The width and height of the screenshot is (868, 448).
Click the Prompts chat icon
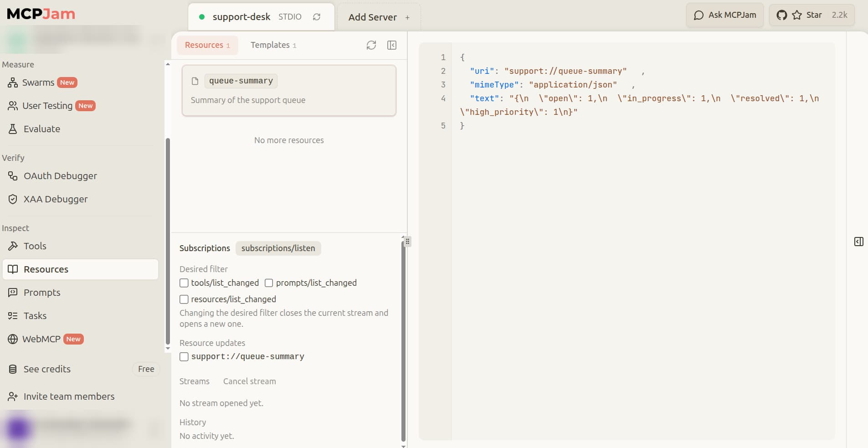pyautogui.click(x=13, y=293)
